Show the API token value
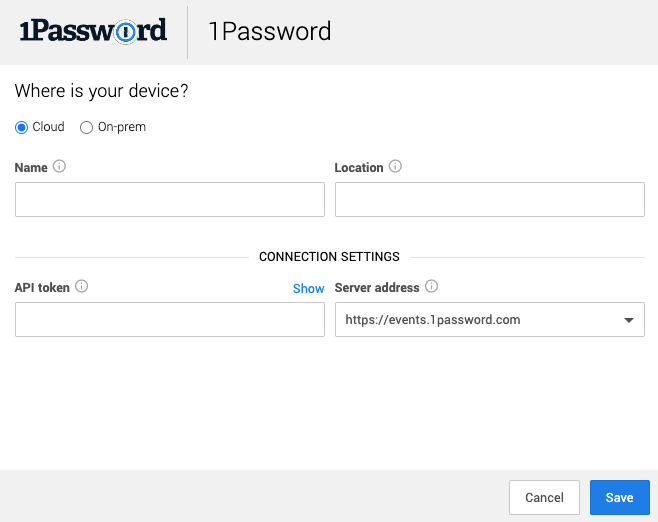This screenshot has width=658, height=522. (308, 288)
